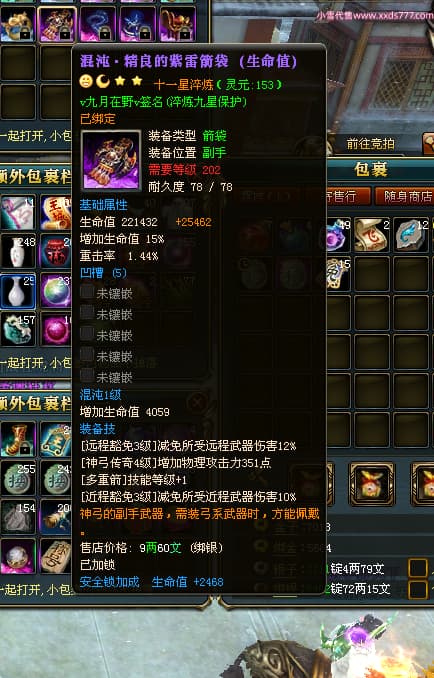Click the white vase stacked 248
Image resolution: width=434 pixels, height=678 pixels.
click(18, 251)
